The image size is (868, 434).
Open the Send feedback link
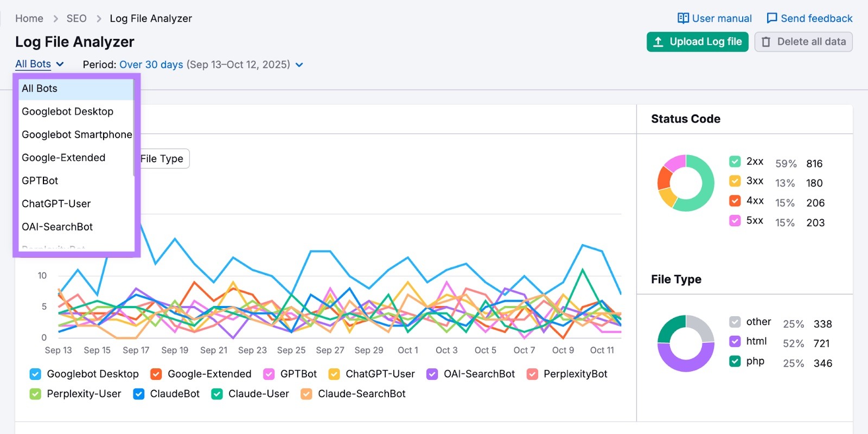point(809,18)
